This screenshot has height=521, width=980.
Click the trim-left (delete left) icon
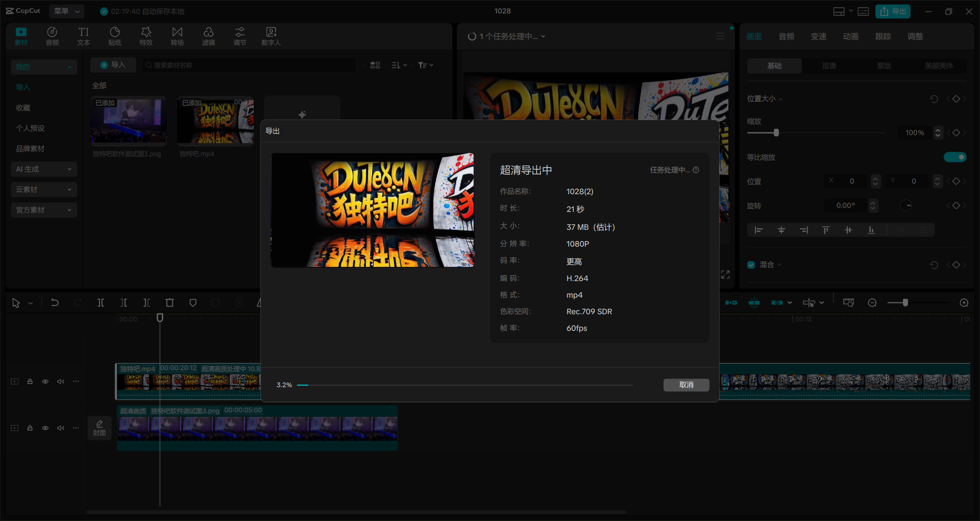(124, 303)
